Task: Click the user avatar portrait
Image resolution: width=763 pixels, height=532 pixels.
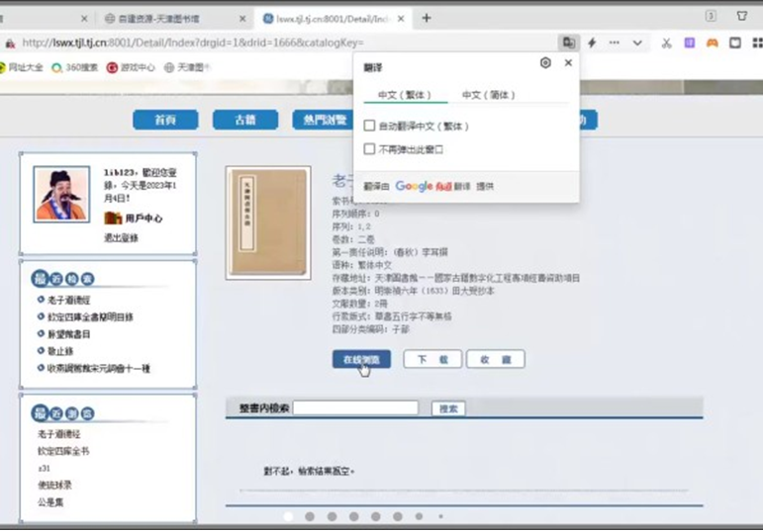Action: click(61, 193)
